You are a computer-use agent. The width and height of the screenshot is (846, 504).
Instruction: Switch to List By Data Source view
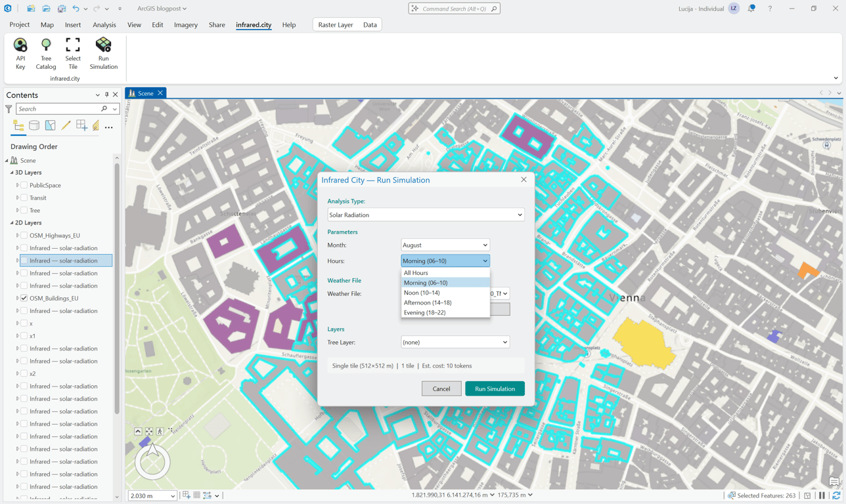coord(34,126)
